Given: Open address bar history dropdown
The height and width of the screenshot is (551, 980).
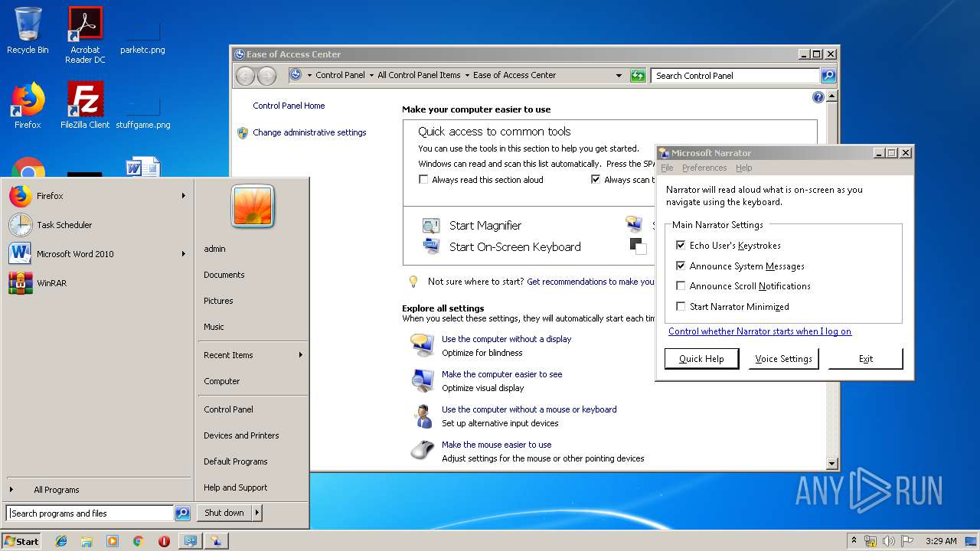Looking at the screenshot, I should pos(619,75).
